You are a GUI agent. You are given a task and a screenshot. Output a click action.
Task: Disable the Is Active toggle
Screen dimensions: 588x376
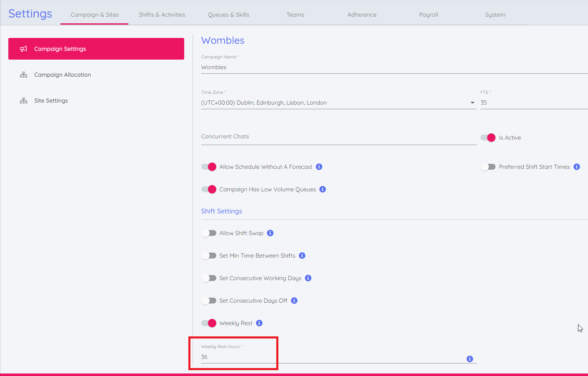tap(488, 138)
